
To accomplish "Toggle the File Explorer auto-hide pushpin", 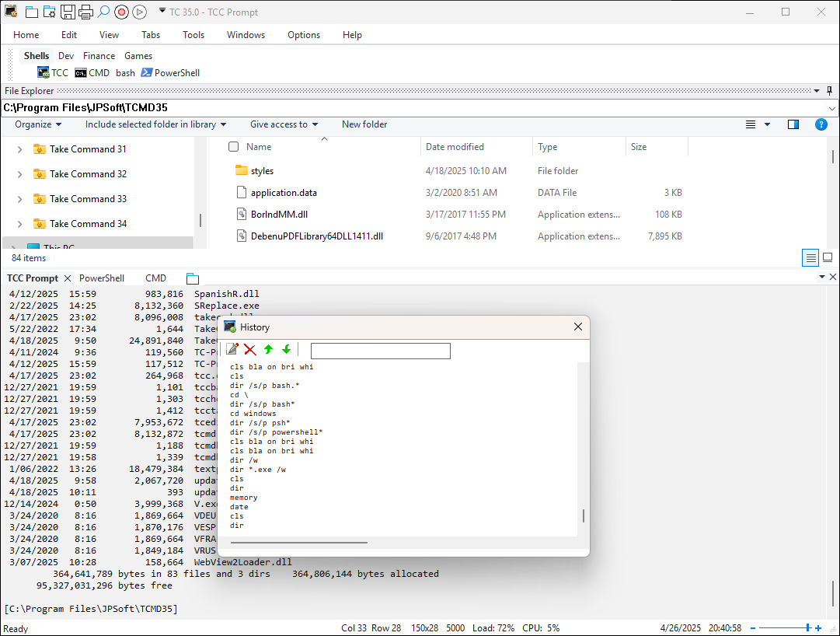I will (x=831, y=90).
